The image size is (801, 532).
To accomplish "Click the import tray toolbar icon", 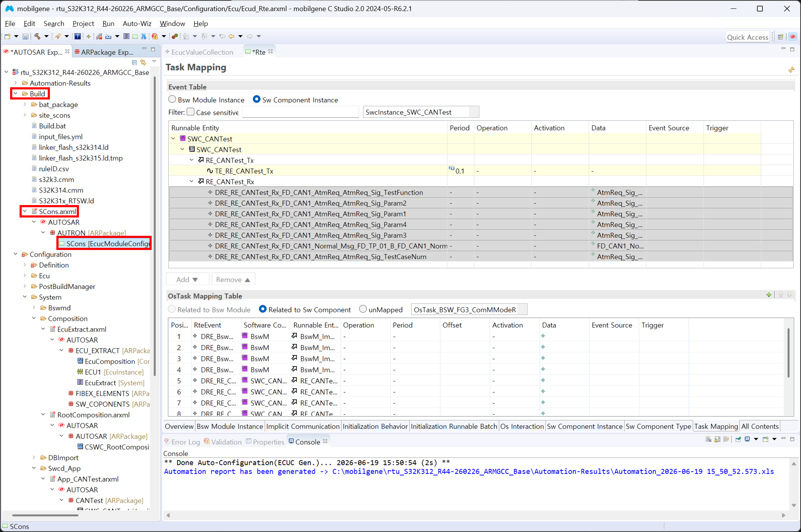I will point(108,36).
